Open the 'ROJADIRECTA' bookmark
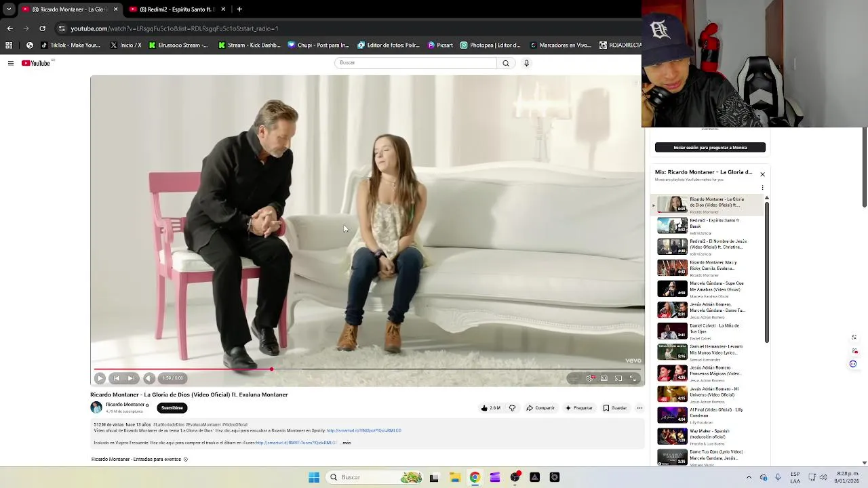The image size is (868, 488). 620,45
